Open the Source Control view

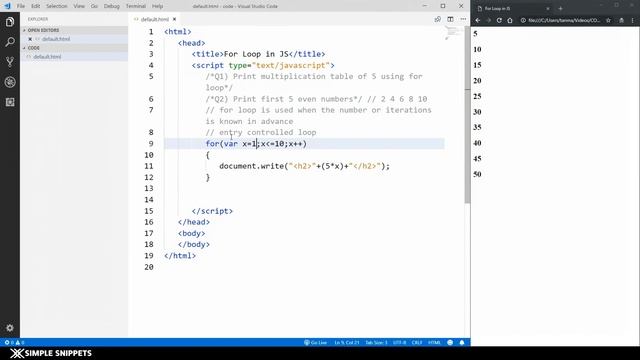(10, 62)
